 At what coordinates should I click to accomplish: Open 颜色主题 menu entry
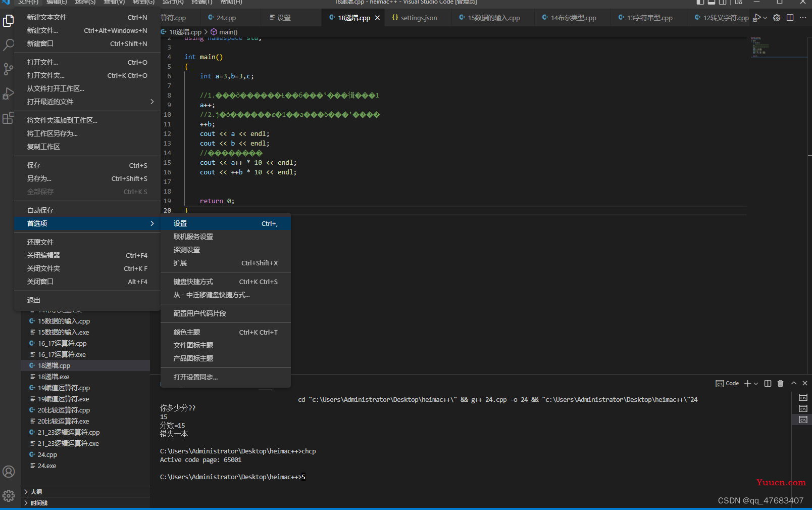[226, 332]
